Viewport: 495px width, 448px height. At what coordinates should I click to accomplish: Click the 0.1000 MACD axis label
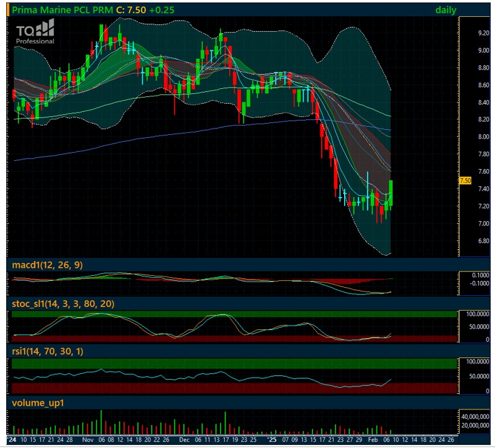[x=481, y=275]
